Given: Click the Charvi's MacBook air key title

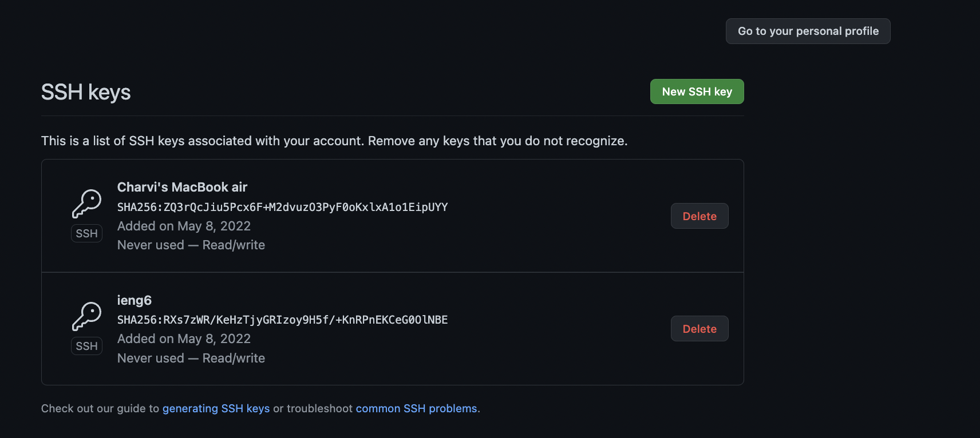Looking at the screenshot, I should [x=182, y=187].
